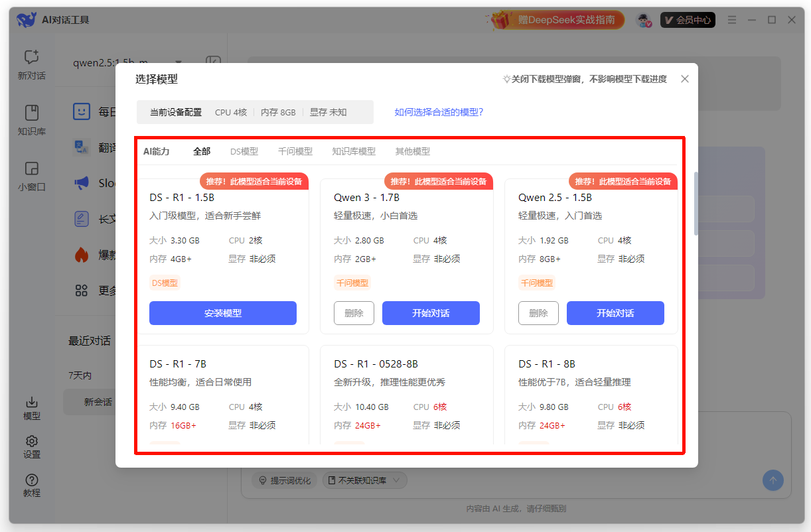Image resolution: width=811 pixels, height=532 pixels.
Task: Click the collapse arrow beside model selector
Action: click(x=212, y=60)
